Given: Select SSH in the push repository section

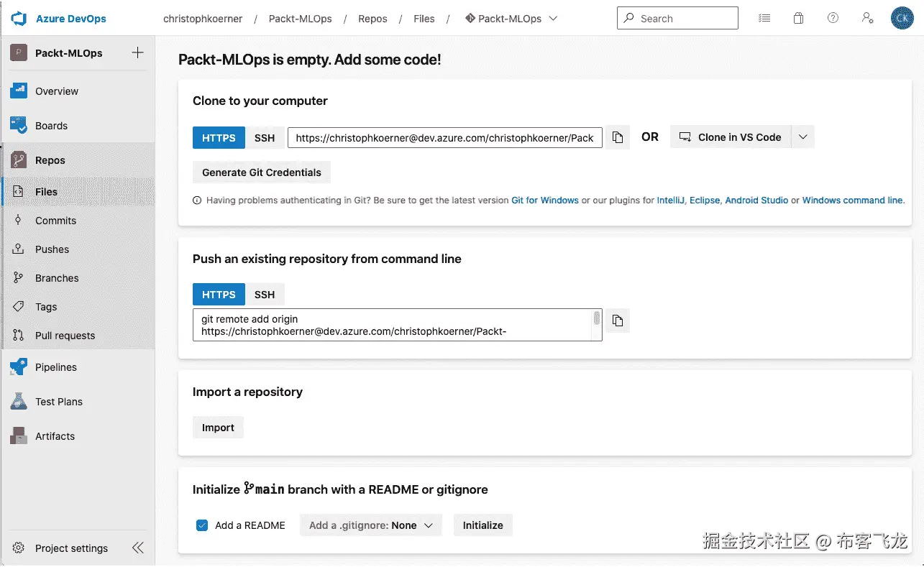Looking at the screenshot, I should click(265, 295).
